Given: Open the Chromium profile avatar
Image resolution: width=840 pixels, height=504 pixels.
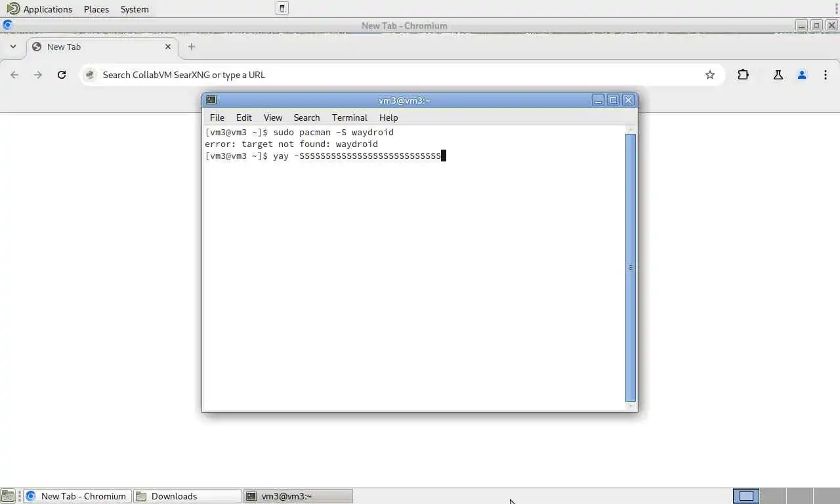Looking at the screenshot, I should pos(802,75).
